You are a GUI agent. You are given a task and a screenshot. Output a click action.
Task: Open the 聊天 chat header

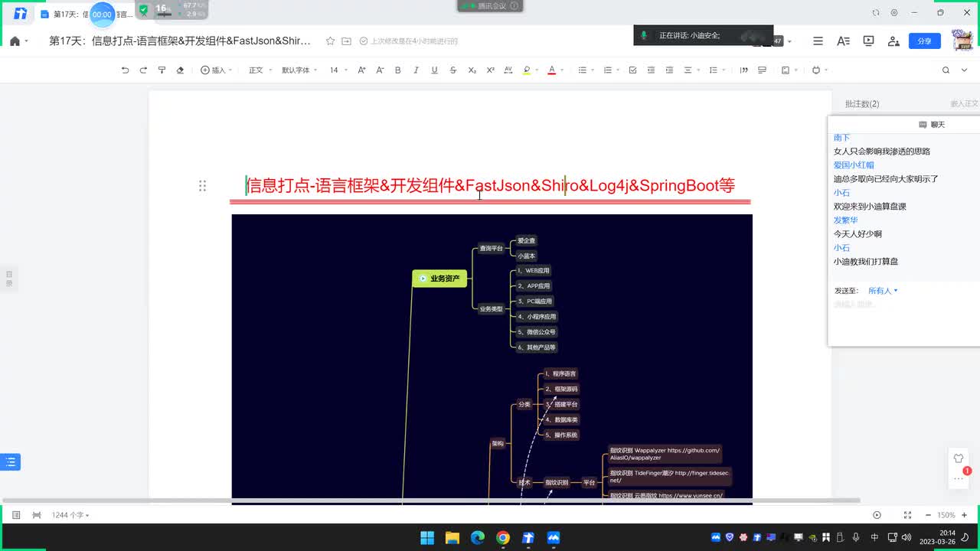point(933,124)
